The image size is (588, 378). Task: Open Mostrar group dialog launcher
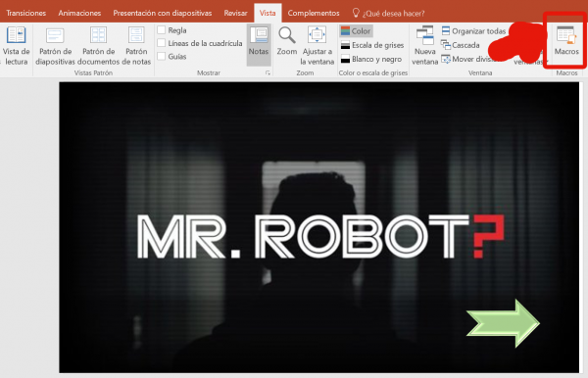[268, 73]
